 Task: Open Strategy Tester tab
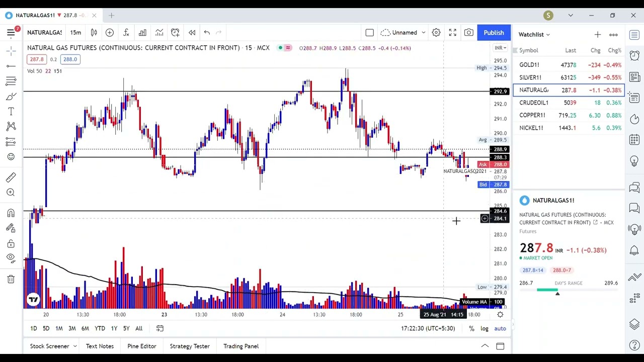pyautogui.click(x=190, y=346)
